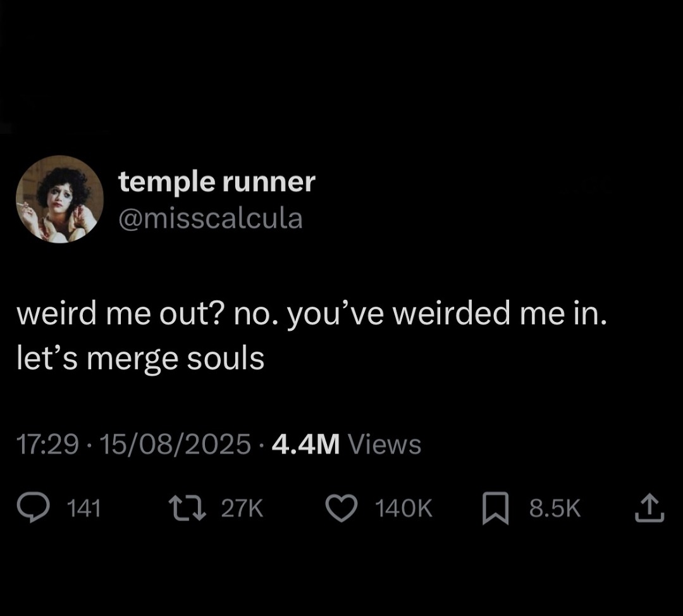The height and width of the screenshot is (616, 683).
Task: Click the tweet line starting "weird me out?"
Action: [311, 315]
